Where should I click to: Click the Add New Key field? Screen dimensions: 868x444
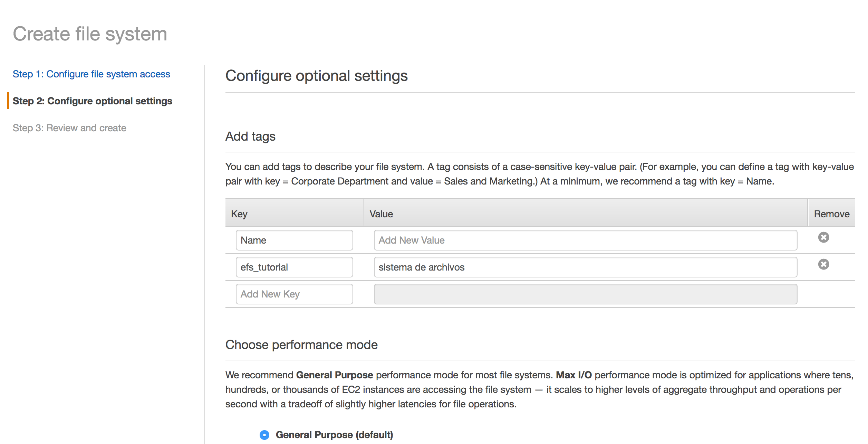click(x=294, y=294)
